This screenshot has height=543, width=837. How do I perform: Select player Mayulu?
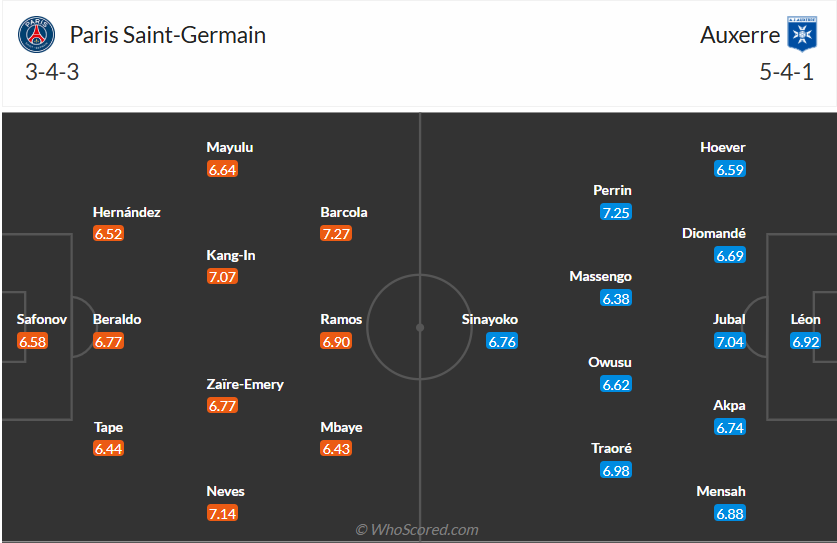click(x=230, y=147)
